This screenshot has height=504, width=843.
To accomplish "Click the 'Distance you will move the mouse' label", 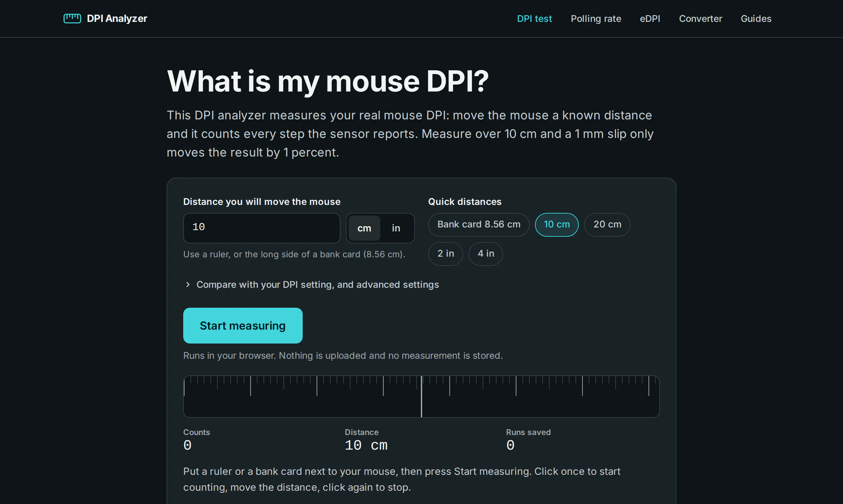I will [262, 202].
